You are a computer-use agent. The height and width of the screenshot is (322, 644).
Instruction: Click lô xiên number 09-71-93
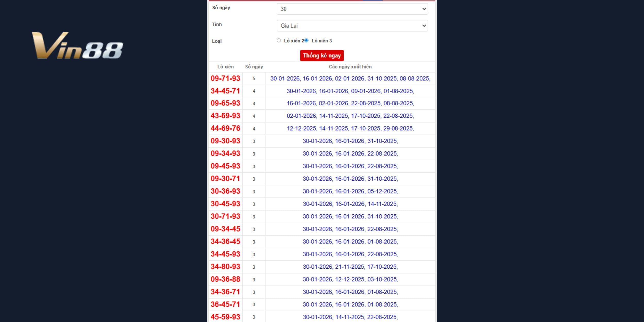click(225, 79)
